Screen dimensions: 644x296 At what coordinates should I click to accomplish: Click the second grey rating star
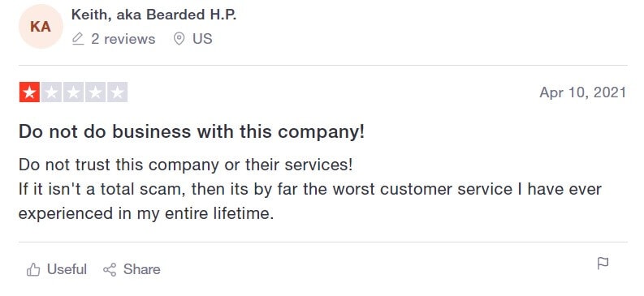[x=51, y=92]
